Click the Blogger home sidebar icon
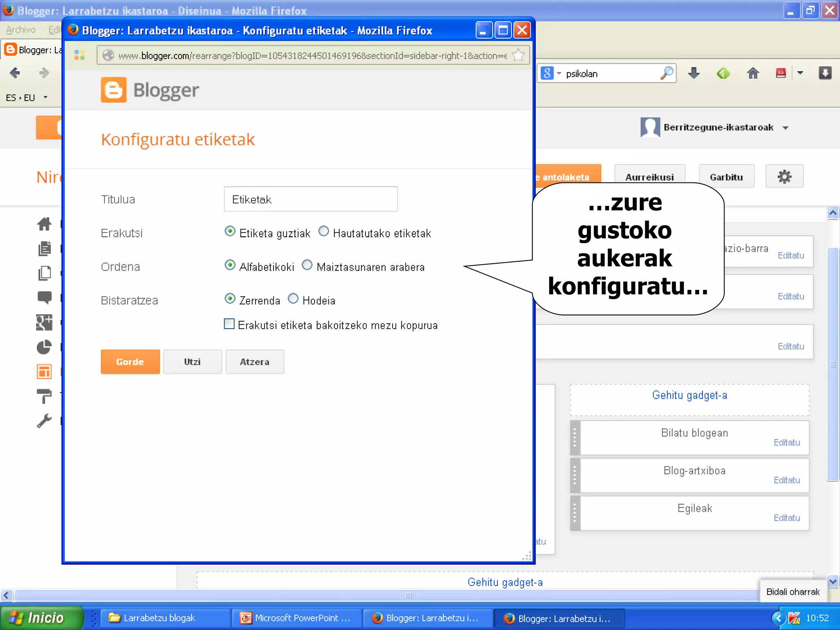 coord(44,224)
